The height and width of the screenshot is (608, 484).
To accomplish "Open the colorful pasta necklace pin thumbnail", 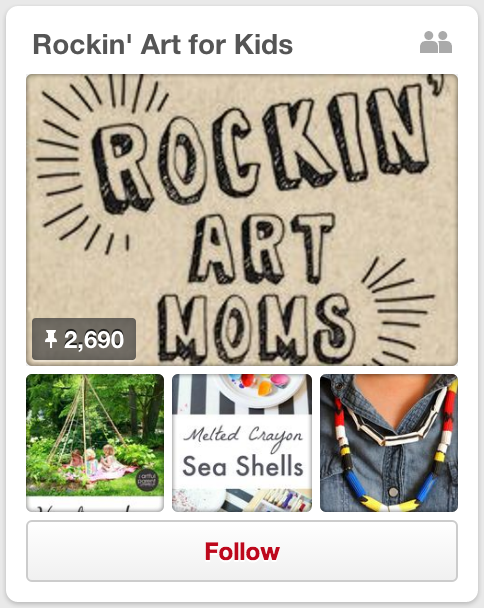I will pos(389,443).
